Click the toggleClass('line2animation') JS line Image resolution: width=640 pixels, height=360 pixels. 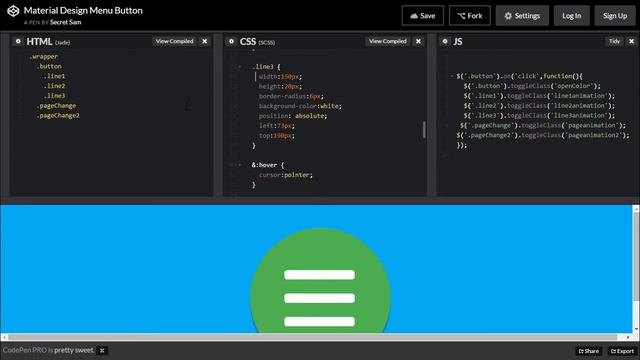pos(539,106)
